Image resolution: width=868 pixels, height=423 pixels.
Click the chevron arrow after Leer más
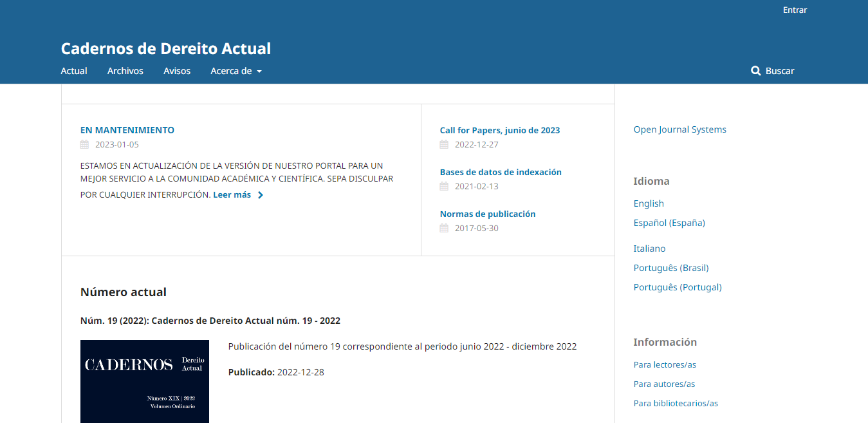pos(260,195)
